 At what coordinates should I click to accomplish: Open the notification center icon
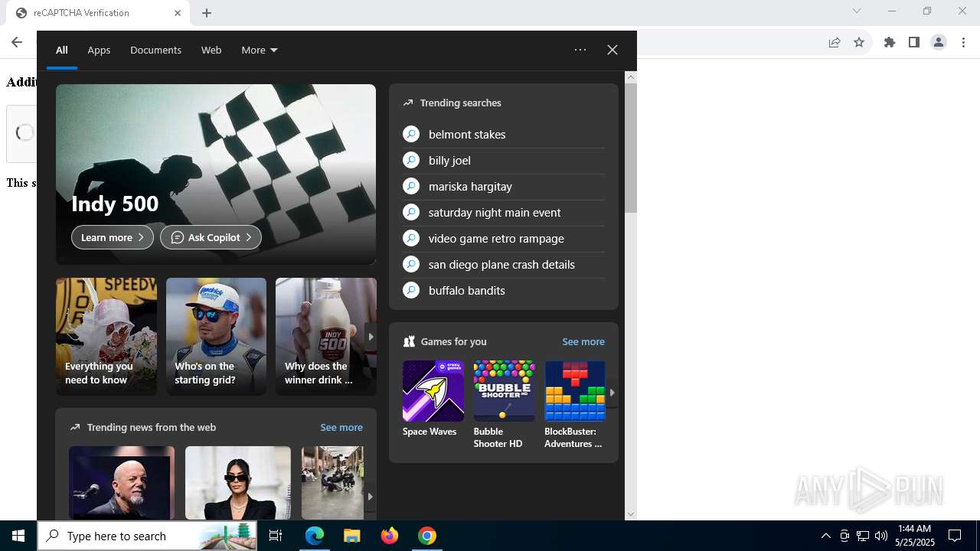point(955,536)
